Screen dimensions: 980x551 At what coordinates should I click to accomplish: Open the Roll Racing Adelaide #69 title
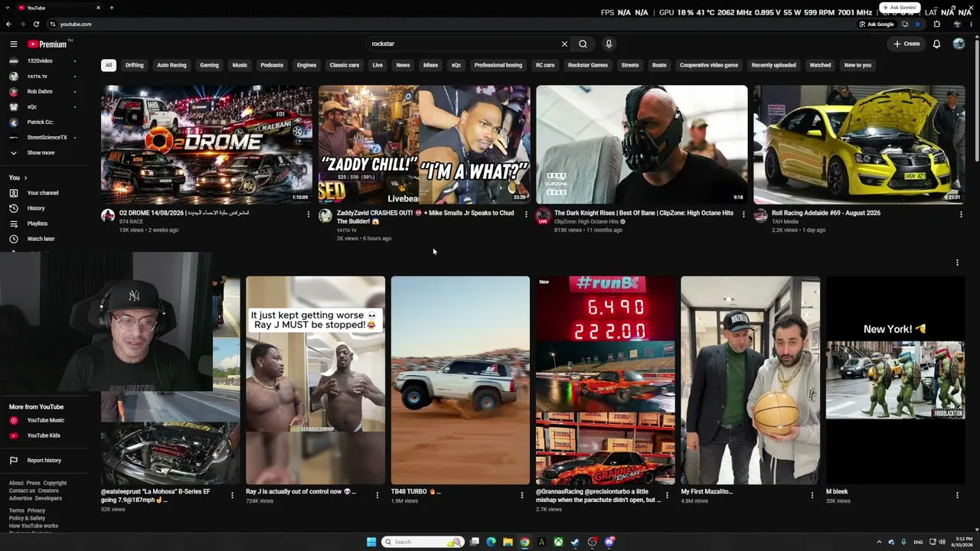coord(826,213)
